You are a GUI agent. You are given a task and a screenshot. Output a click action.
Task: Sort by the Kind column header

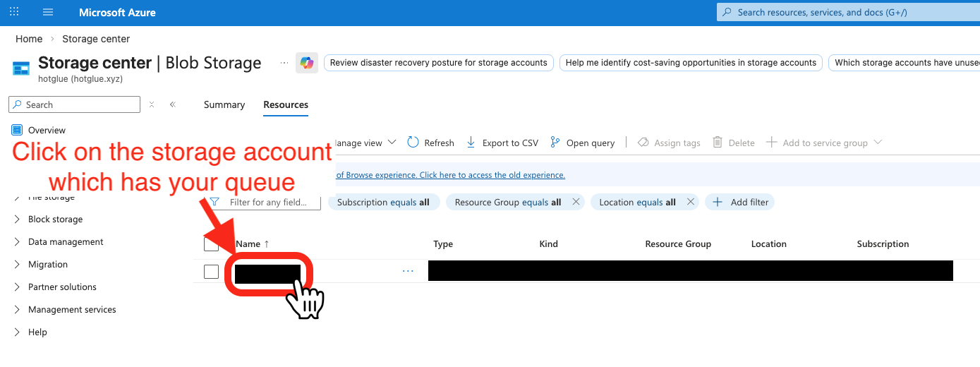point(549,244)
